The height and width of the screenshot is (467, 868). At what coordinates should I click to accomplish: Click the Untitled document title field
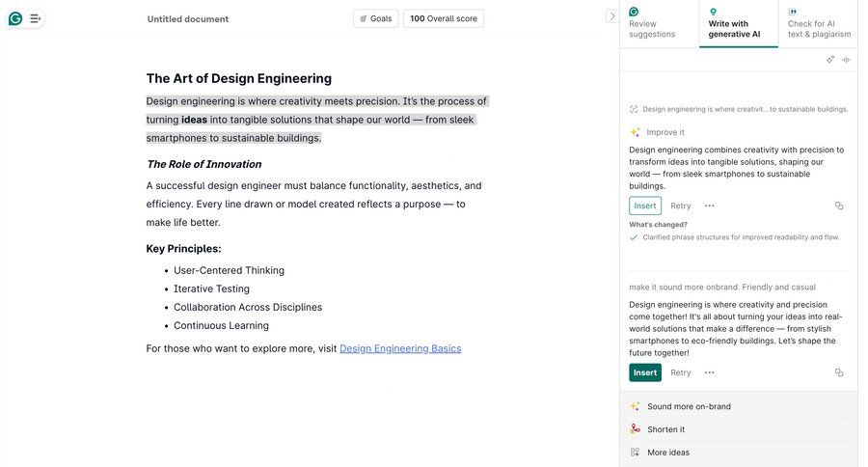[188, 19]
